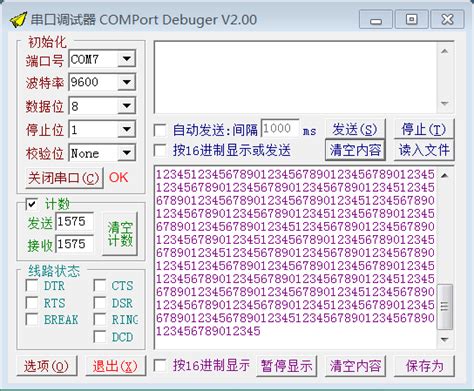
Task: Enable bottom 按16进制显示 checkbox
Action: coord(160,366)
